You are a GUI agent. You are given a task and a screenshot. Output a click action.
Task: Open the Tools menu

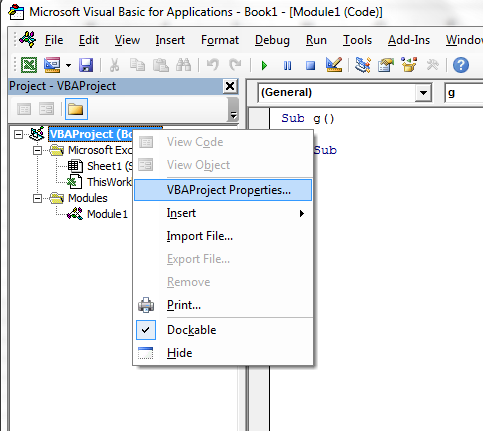(x=357, y=40)
